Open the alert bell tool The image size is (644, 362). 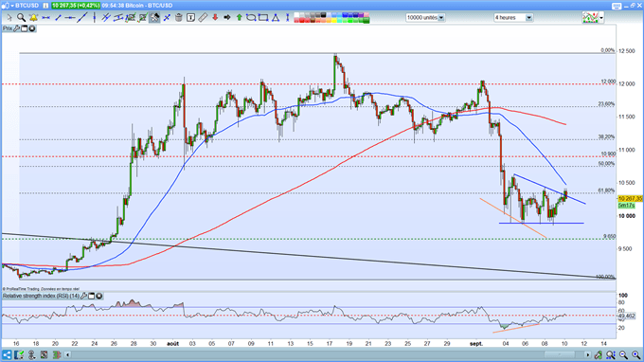33,17
